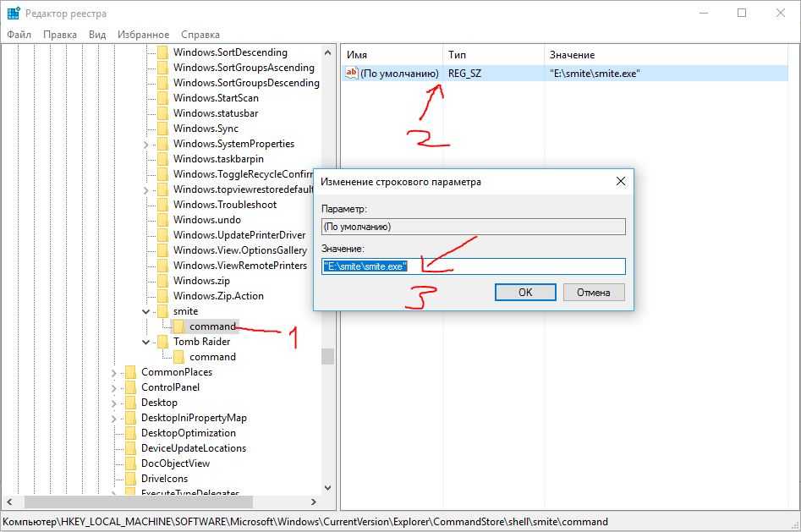Click the Windows.zip folder icon
The image size is (801, 532).
coord(162,281)
